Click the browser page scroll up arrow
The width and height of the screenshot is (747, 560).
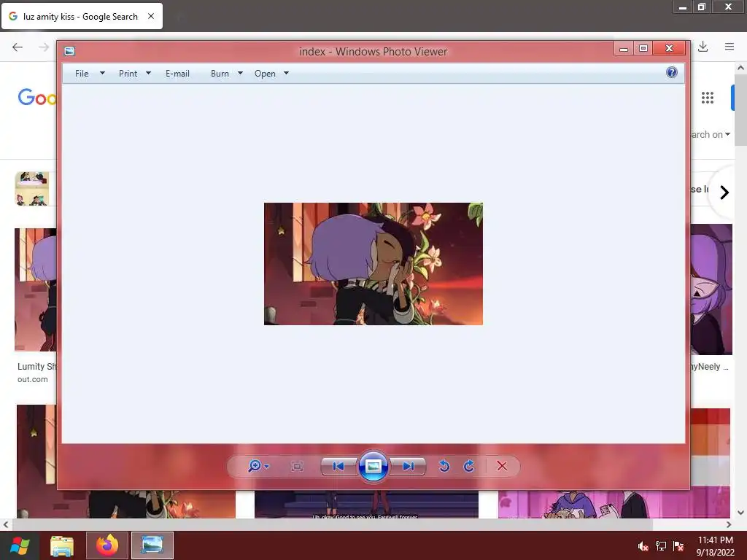pyautogui.click(x=741, y=68)
